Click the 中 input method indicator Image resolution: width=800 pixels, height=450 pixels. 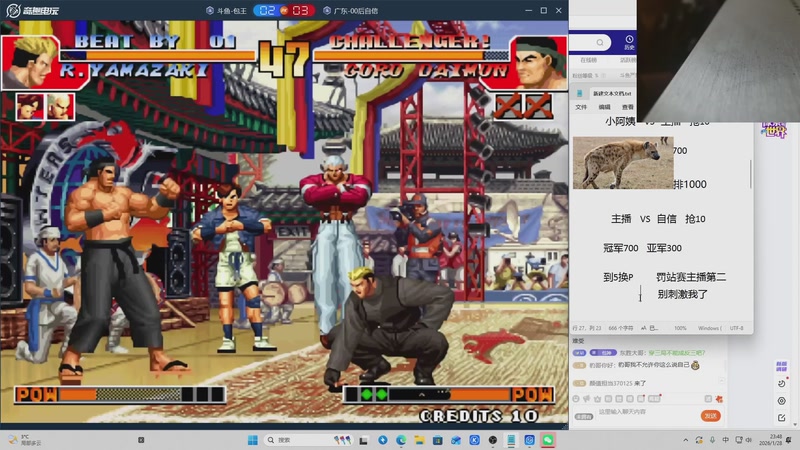pos(725,440)
